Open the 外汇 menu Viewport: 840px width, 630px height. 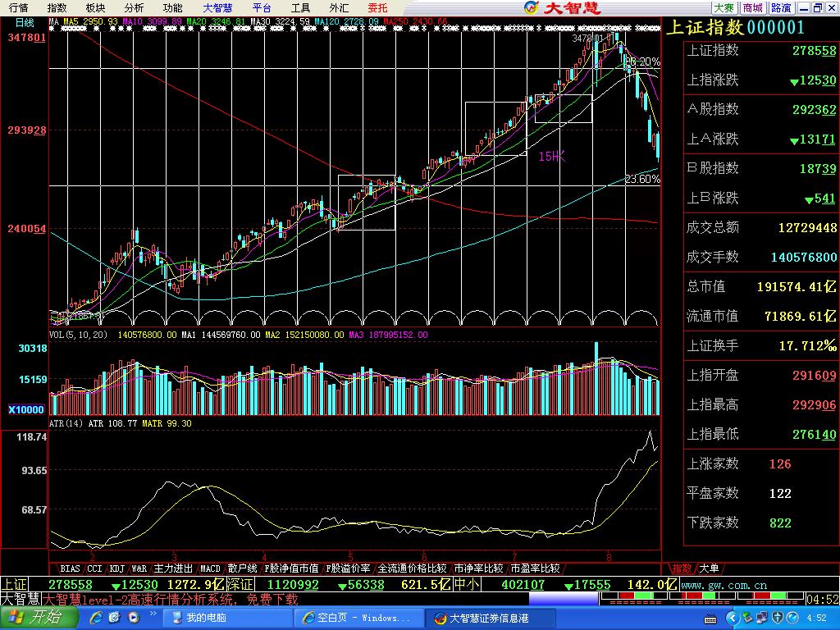(339, 8)
